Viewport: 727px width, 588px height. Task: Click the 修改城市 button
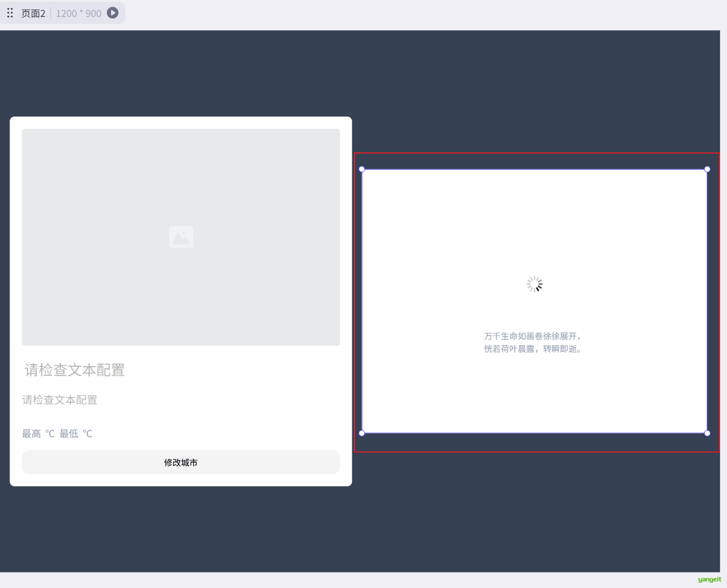pos(181,463)
